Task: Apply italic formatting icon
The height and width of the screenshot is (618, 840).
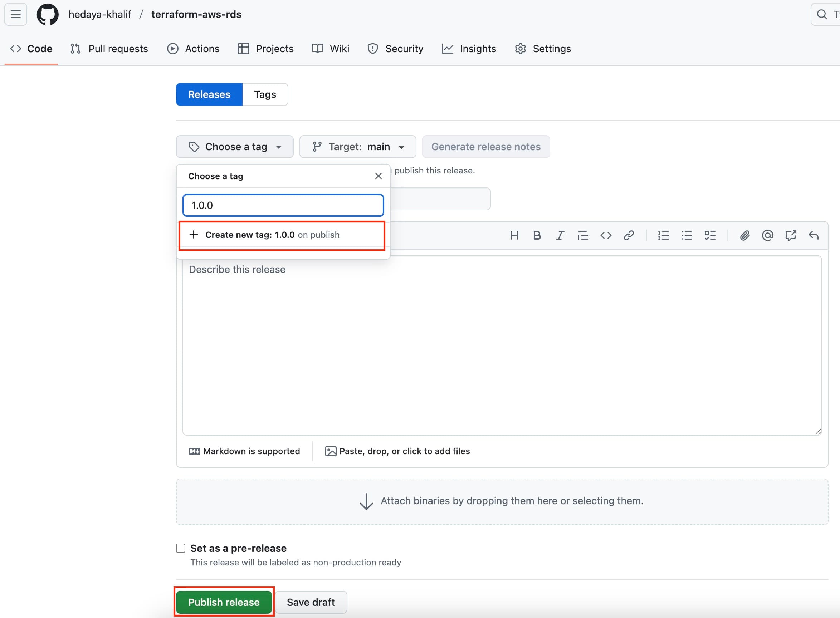Action: coord(560,235)
